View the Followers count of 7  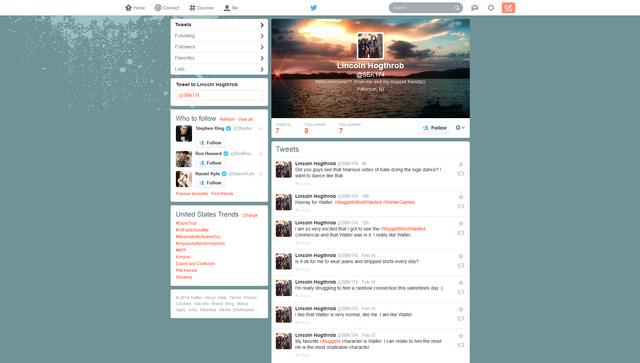click(350, 128)
